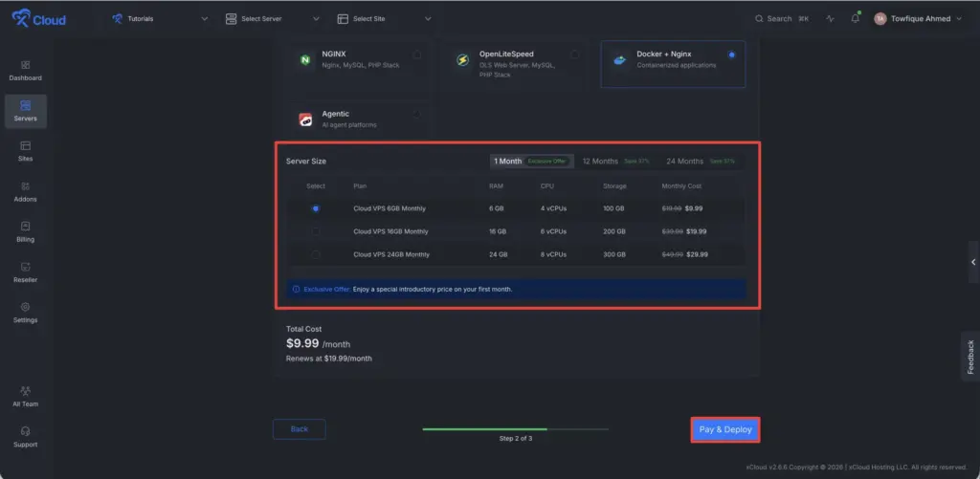Switch to the 1 Month billing tab
The height and width of the screenshot is (479, 980).
click(530, 162)
